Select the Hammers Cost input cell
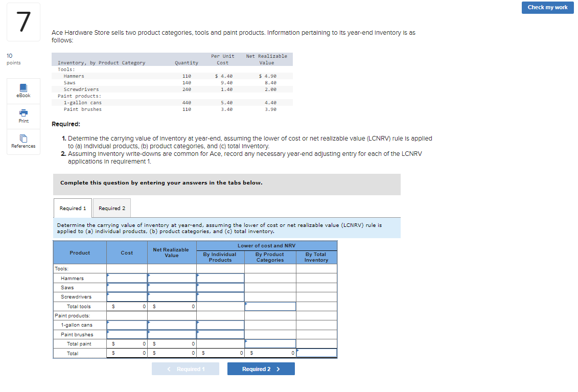The height and width of the screenshot is (392, 578). (x=127, y=278)
